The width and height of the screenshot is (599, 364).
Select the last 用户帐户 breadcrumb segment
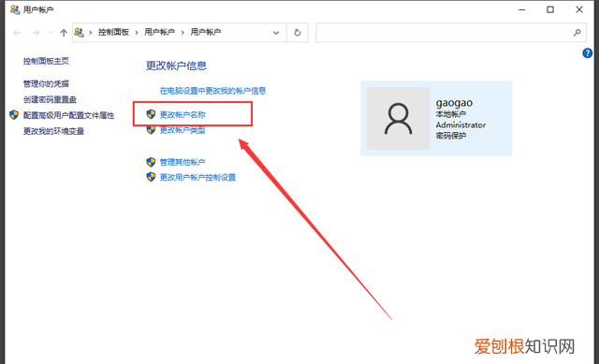206,33
